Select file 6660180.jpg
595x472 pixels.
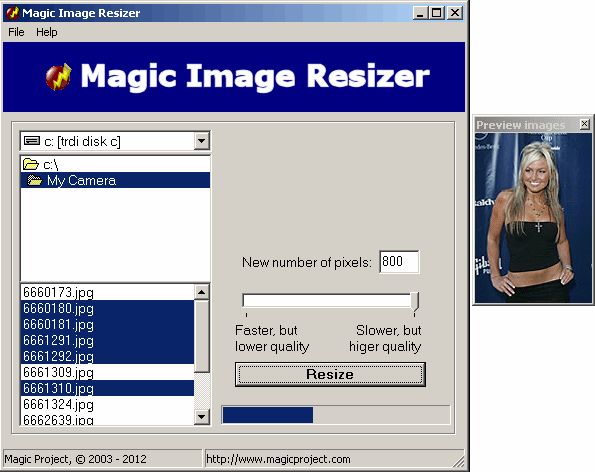click(107, 308)
